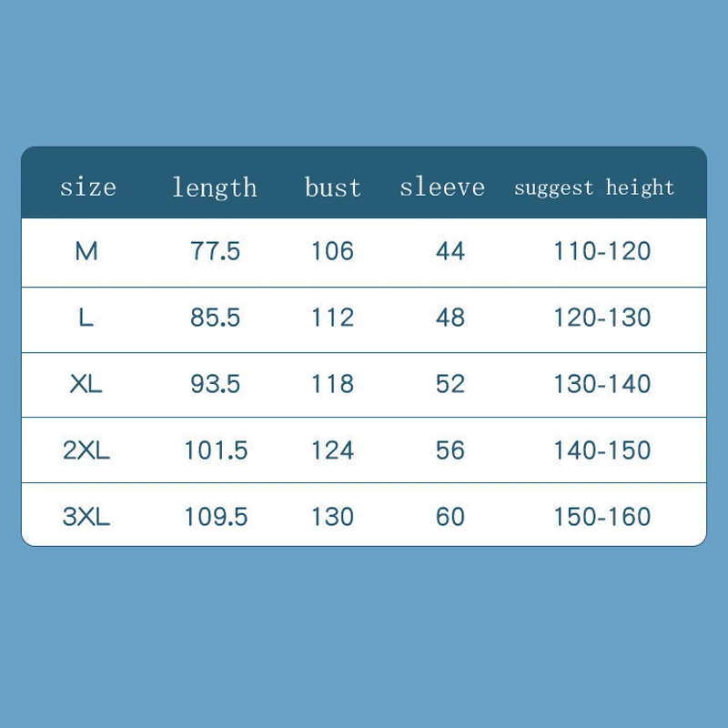
Task: Select the XL size cell
Action: coord(86,384)
